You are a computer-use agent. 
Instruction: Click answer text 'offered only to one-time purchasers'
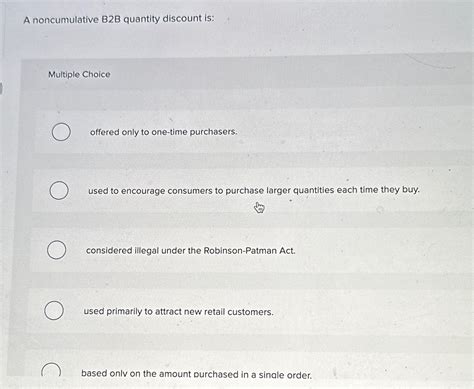pos(164,132)
